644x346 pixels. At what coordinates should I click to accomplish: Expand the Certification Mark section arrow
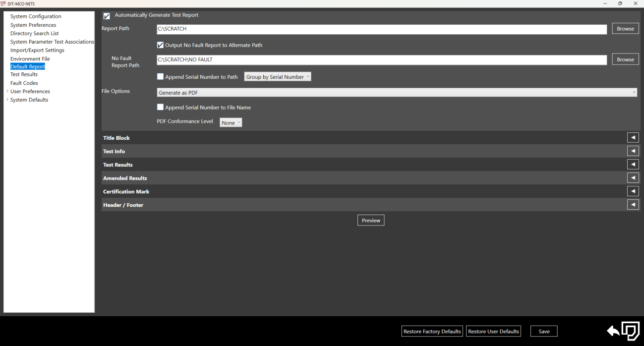(x=633, y=191)
